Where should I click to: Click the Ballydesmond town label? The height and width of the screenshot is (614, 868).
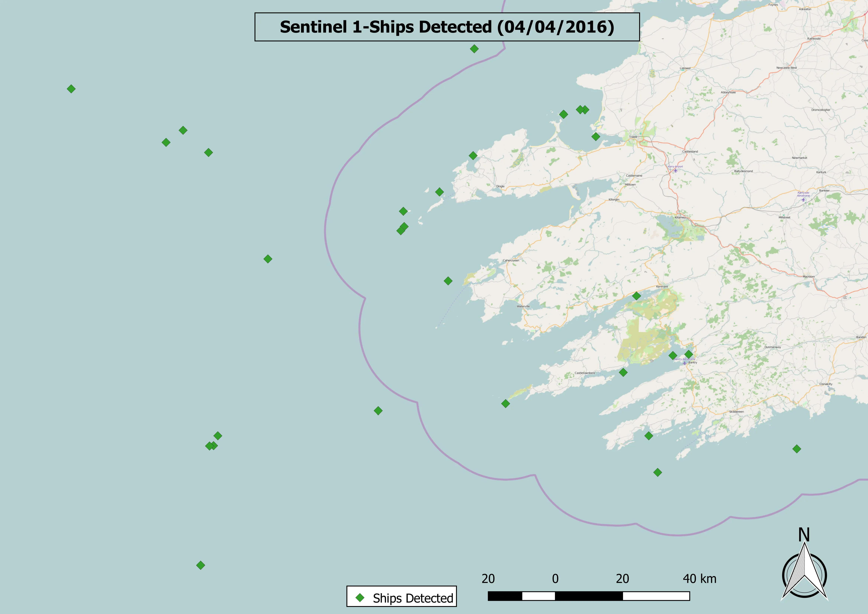743,171
